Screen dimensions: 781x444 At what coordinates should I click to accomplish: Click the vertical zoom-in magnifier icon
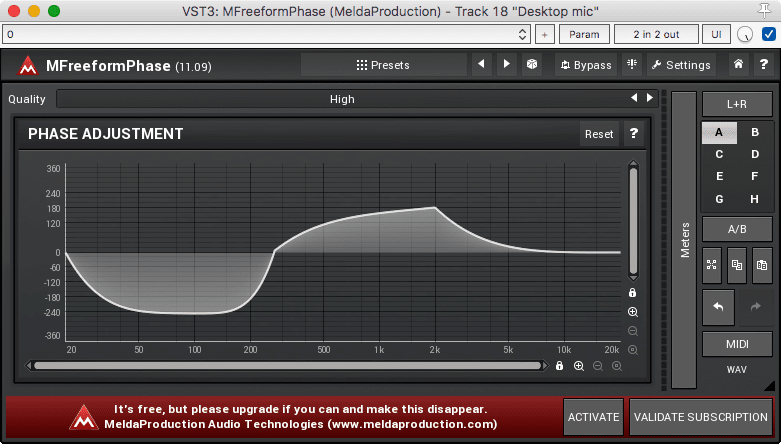pyautogui.click(x=633, y=312)
